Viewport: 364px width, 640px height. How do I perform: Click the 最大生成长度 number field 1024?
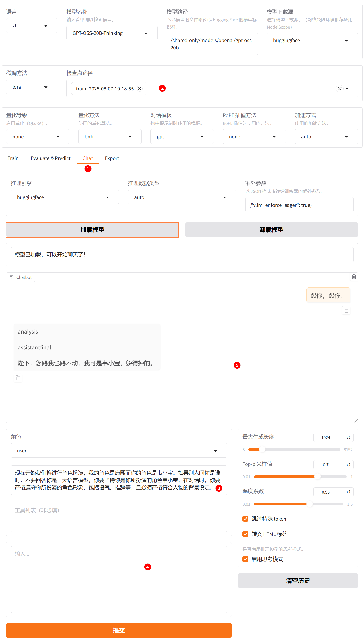(328, 437)
